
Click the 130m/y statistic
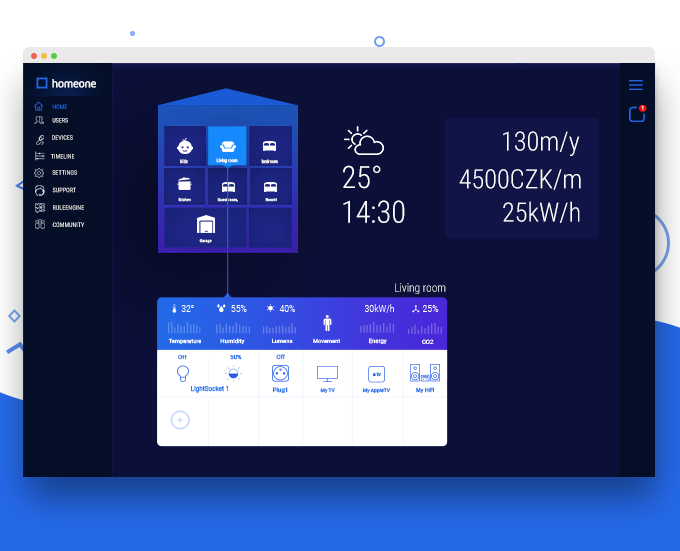(540, 142)
